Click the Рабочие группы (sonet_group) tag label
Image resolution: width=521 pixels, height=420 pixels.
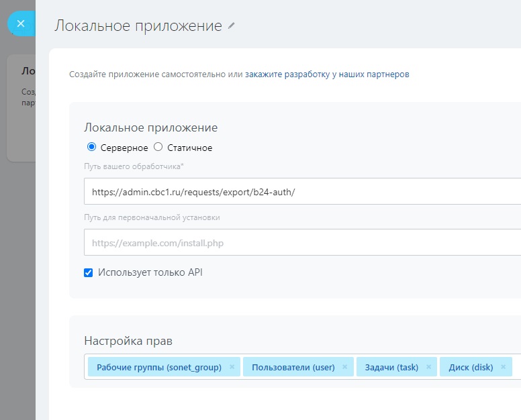coord(158,367)
